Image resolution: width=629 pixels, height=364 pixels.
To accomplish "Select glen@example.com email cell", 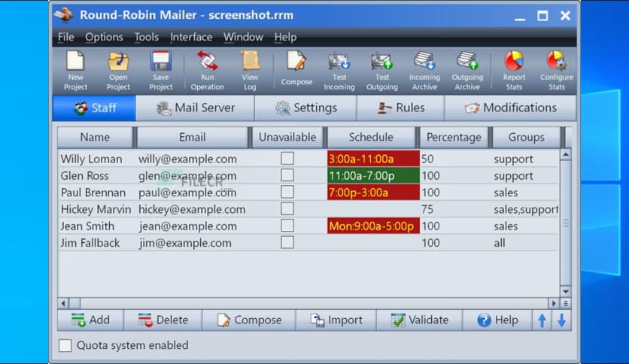I will tap(187, 175).
